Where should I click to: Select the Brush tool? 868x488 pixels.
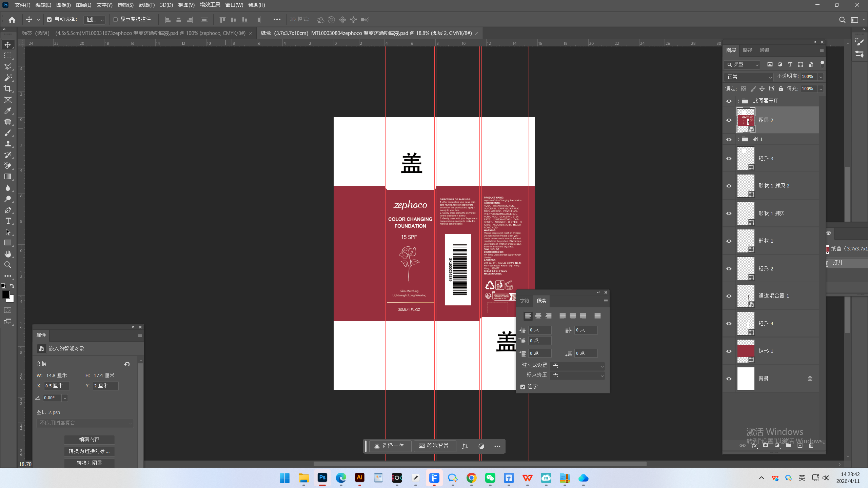(x=8, y=133)
